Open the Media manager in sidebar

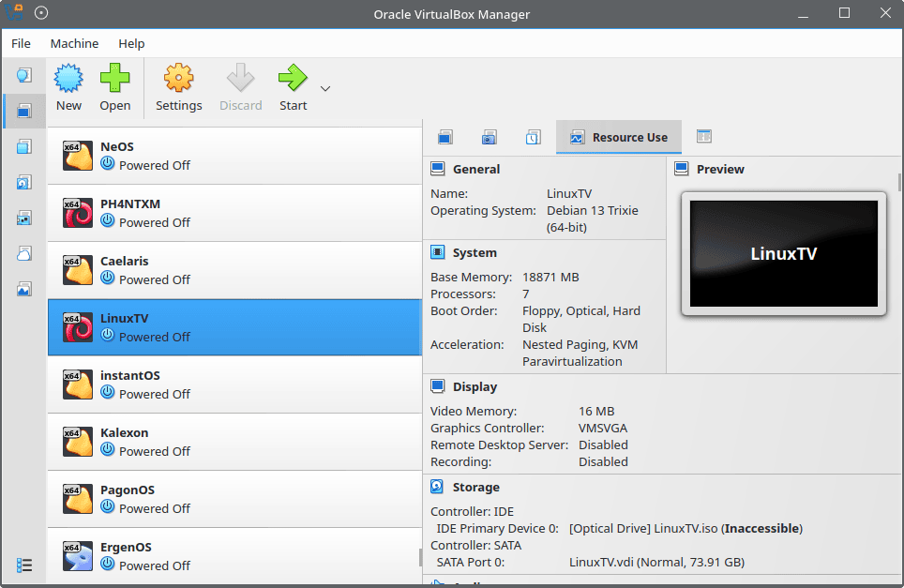click(x=24, y=182)
